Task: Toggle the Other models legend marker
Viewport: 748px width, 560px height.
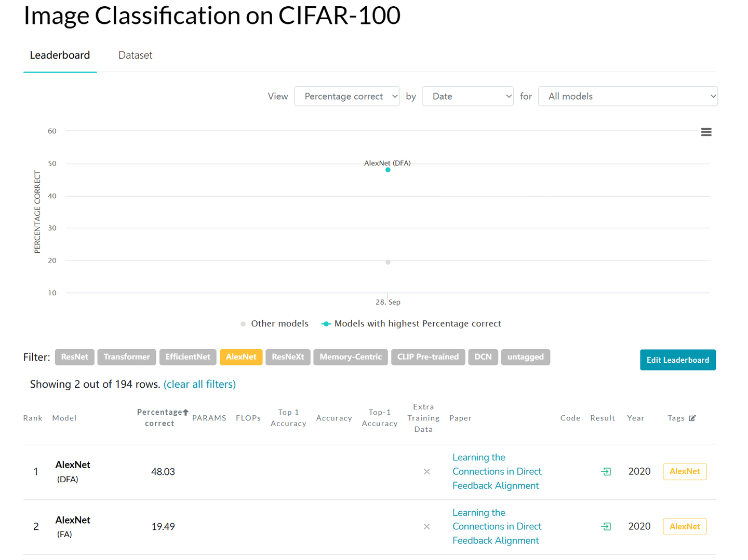Action: 243,324
